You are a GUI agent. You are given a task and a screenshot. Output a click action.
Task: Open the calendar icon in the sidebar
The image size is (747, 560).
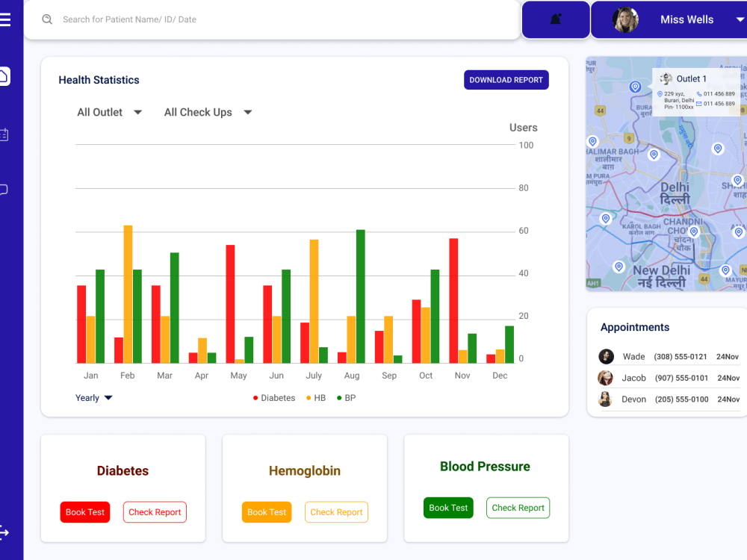[x=4, y=134]
